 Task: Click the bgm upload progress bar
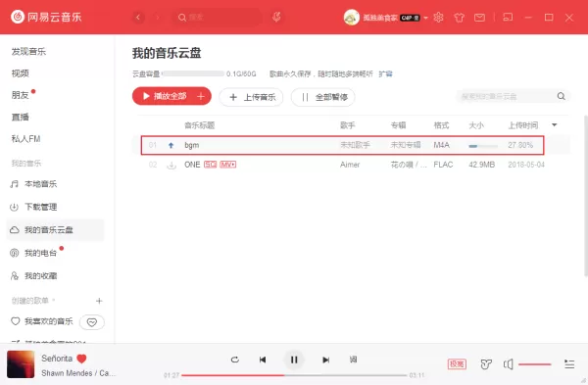(483, 146)
